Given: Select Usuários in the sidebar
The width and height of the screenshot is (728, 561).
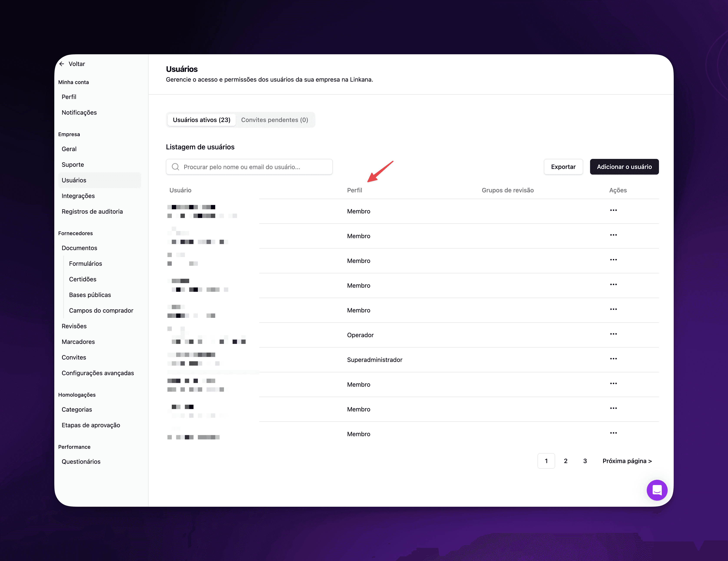Looking at the screenshot, I should pyautogui.click(x=99, y=180).
